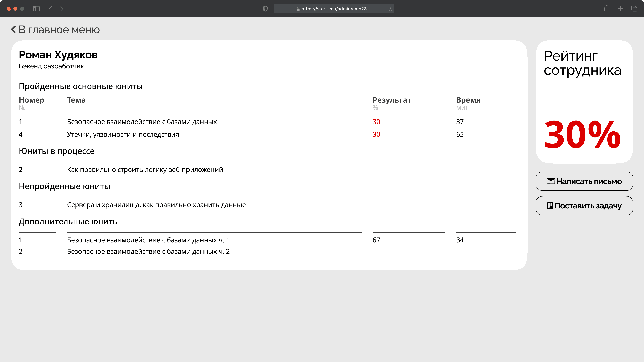Reload page via address bar refresh icon

pyautogui.click(x=390, y=9)
